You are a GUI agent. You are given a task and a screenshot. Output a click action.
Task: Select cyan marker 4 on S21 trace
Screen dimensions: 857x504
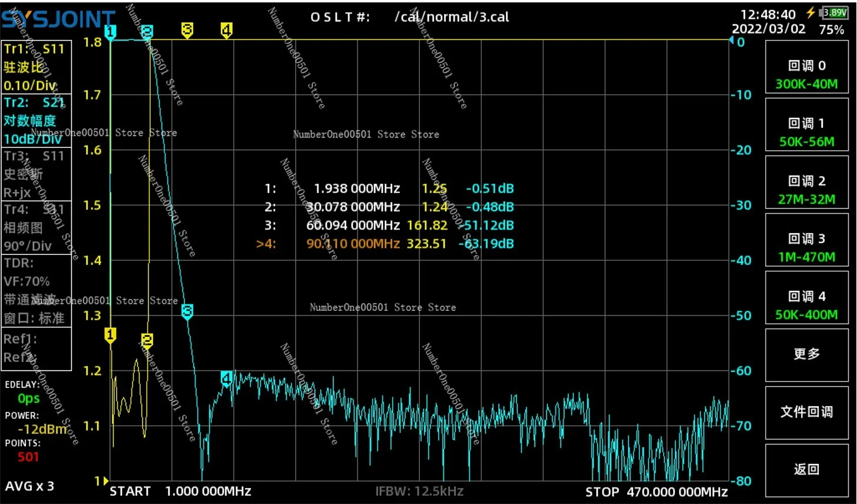(x=227, y=378)
